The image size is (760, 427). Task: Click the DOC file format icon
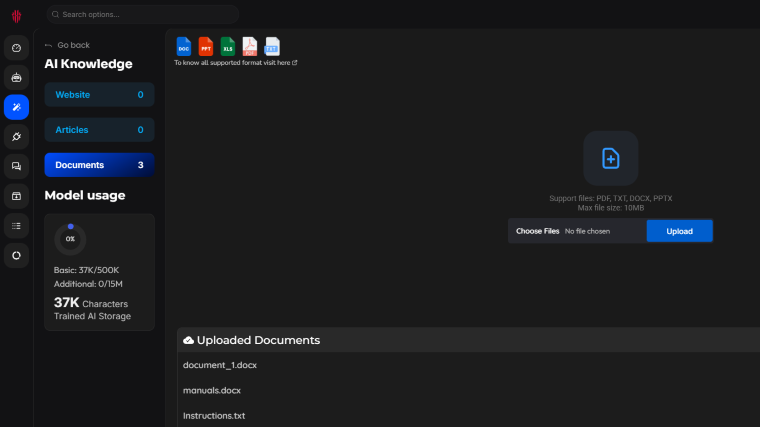pos(183,46)
